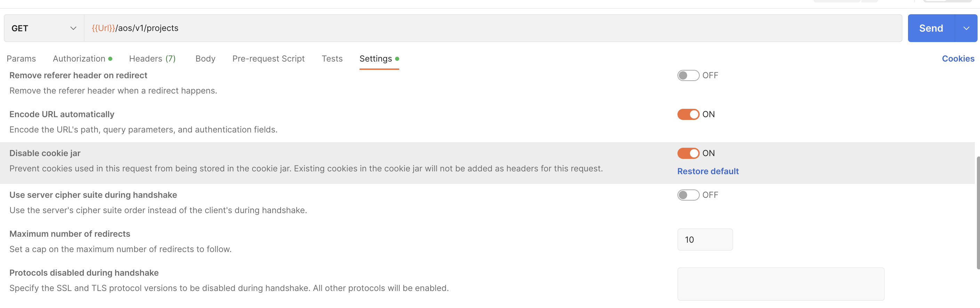Switch to the Tests tab

click(x=332, y=58)
